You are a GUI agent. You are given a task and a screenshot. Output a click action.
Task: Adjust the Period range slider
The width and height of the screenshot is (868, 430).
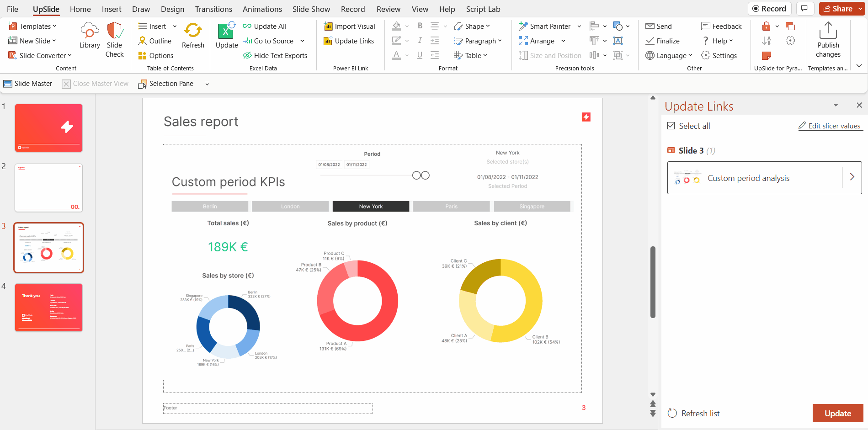pos(421,175)
